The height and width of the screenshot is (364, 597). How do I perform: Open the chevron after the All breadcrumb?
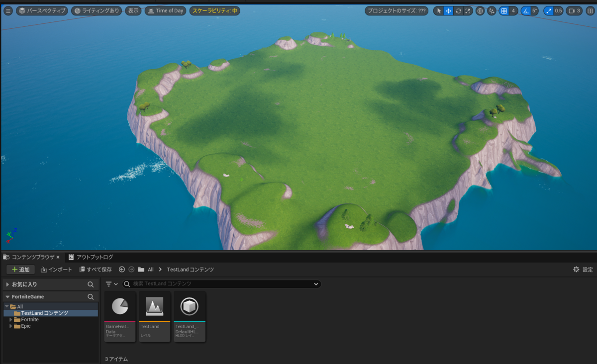[160, 270]
